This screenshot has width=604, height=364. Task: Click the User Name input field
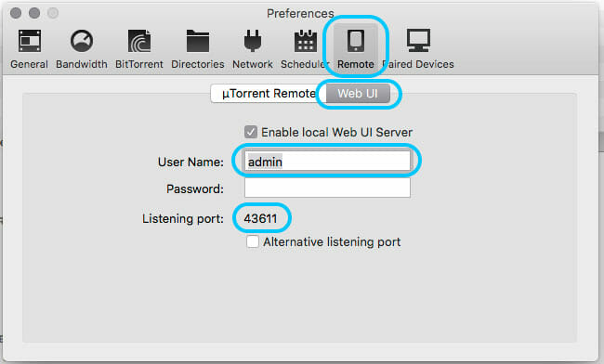327,161
